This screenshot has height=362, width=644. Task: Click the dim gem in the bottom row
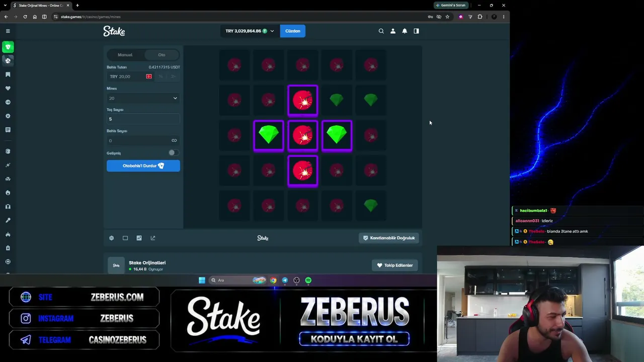(x=371, y=206)
